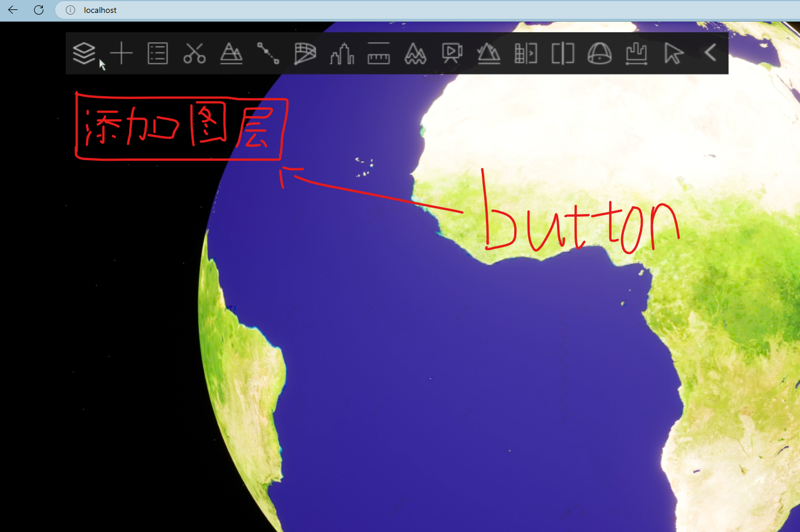Screen dimensions: 800x532
Task: Select the scissors clipping tool
Action: pos(194,53)
